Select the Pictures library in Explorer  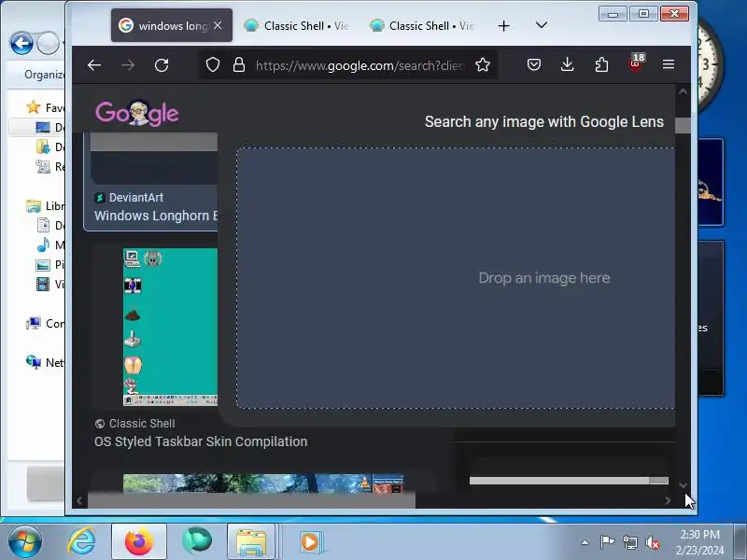(x=50, y=265)
